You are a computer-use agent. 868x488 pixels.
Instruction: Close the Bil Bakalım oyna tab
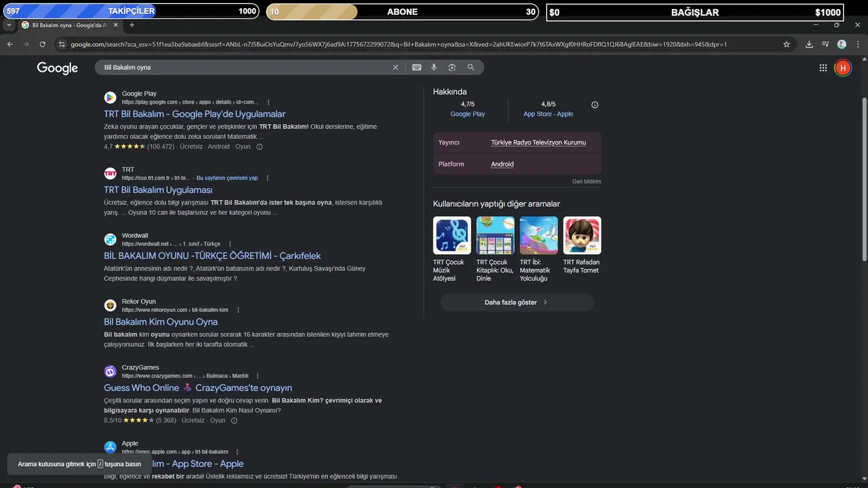pos(115,25)
